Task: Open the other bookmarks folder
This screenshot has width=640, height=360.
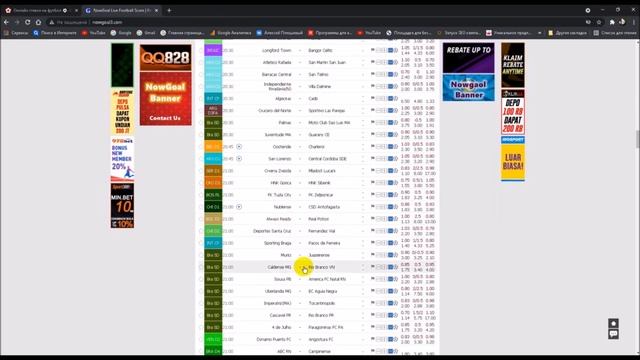Action: (x=567, y=33)
